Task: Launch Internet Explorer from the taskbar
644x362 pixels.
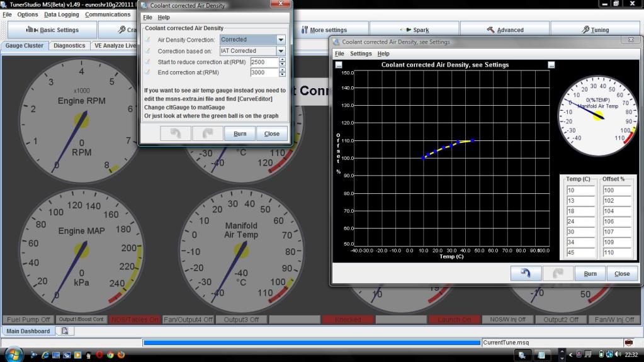Action: coord(45,355)
